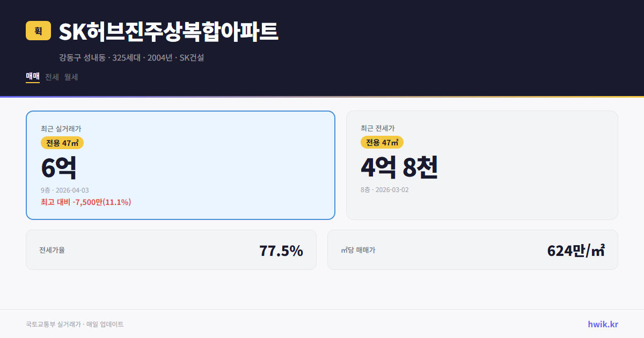Click the 8층 · 2026-03-02 transaction detail
The width and height of the screenshot is (644, 338).
click(x=384, y=189)
